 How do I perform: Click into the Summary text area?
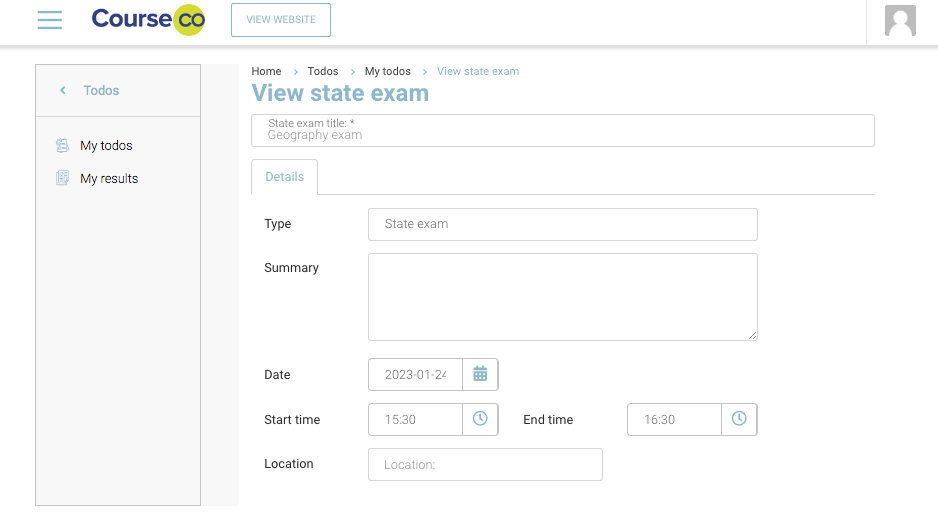click(x=562, y=297)
